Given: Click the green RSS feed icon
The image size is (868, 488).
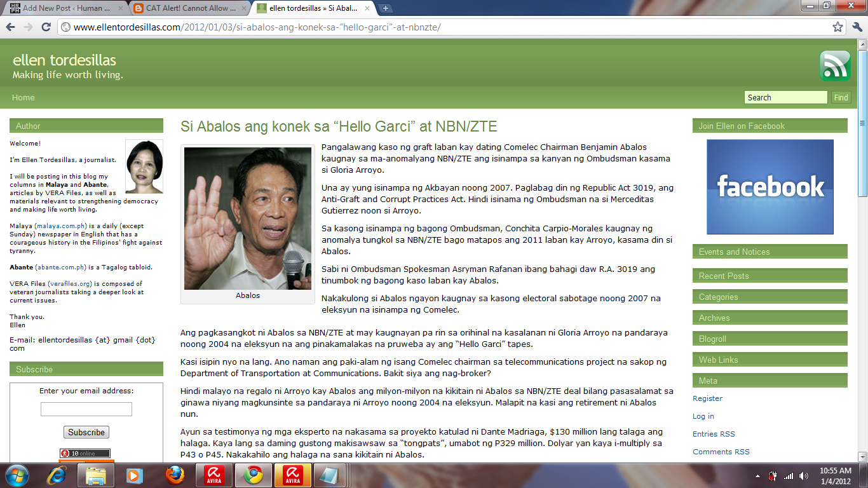Looking at the screenshot, I should tap(835, 66).
